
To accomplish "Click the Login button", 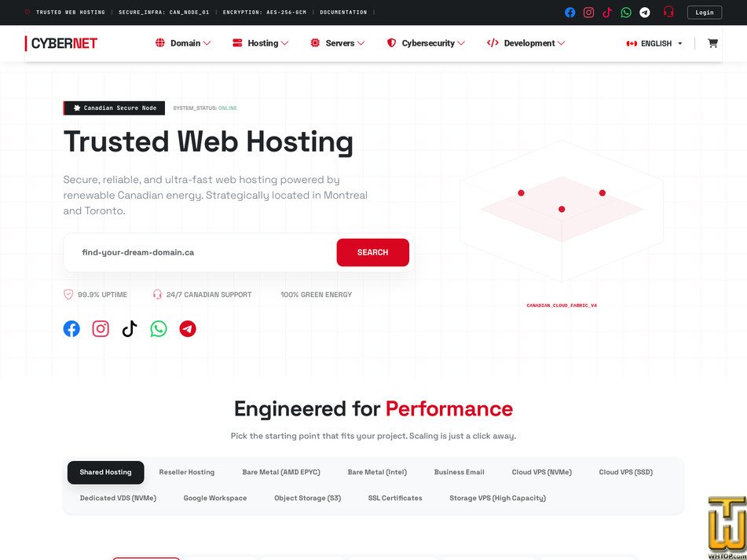I will [704, 13].
